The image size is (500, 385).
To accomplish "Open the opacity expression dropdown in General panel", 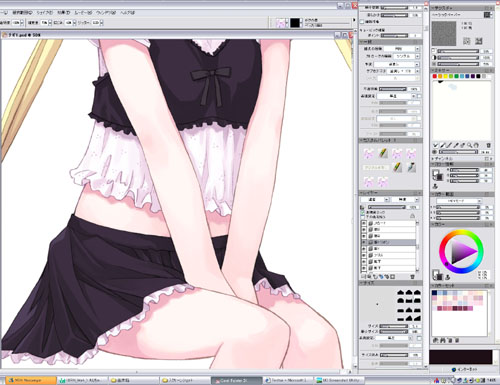I will [397, 96].
